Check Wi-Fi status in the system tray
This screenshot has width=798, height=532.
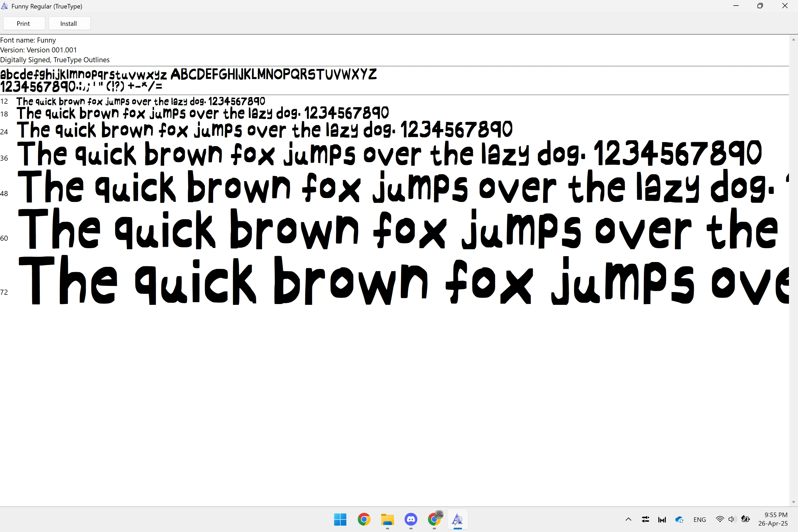click(x=720, y=519)
